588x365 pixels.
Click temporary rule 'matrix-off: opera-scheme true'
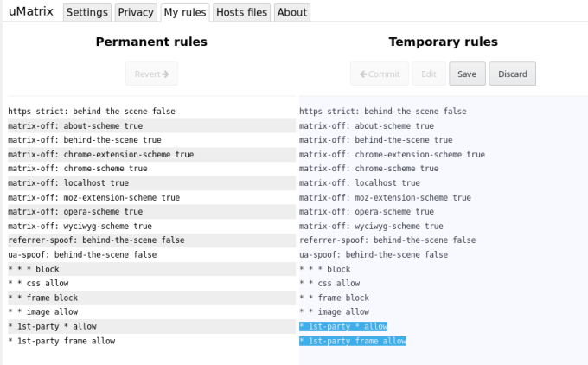367,212
